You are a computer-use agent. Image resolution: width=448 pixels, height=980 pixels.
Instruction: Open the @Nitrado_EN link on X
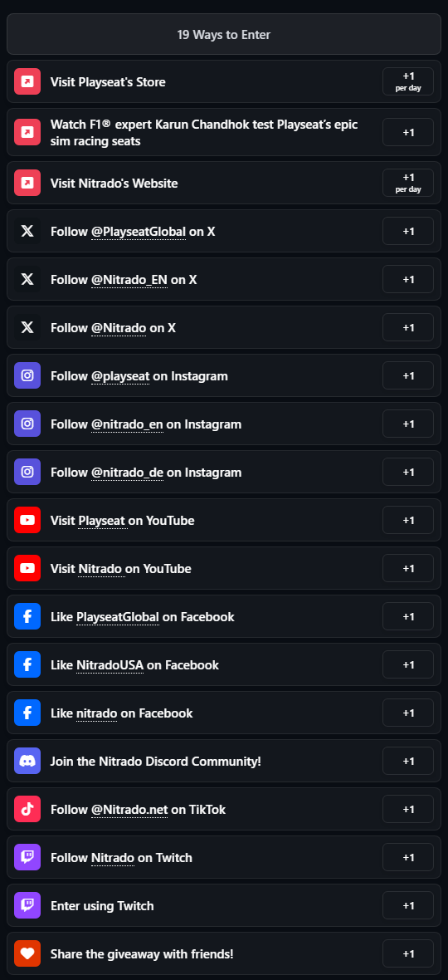pos(129,279)
